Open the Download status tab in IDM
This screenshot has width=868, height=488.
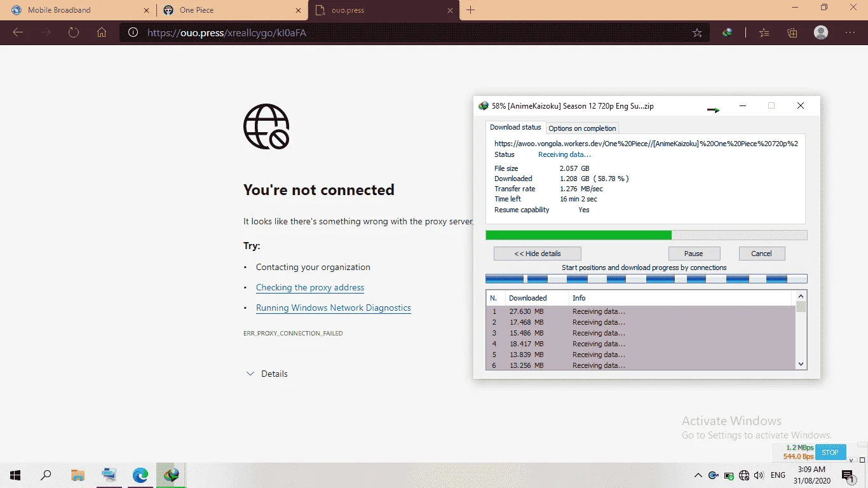[x=515, y=127]
